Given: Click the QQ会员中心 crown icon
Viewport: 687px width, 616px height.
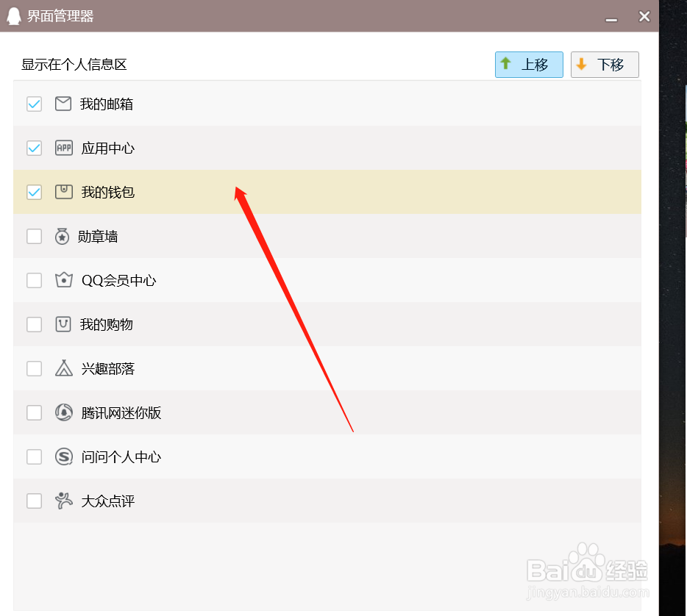Looking at the screenshot, I should click(63, 280).
